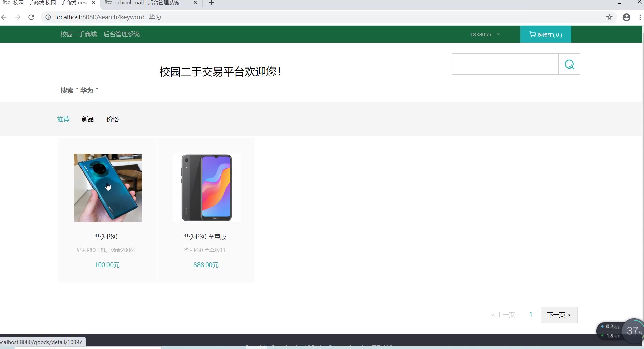Reload the current page
The height and width of the screenshot is (349, 644).
[x=31, y=17]
